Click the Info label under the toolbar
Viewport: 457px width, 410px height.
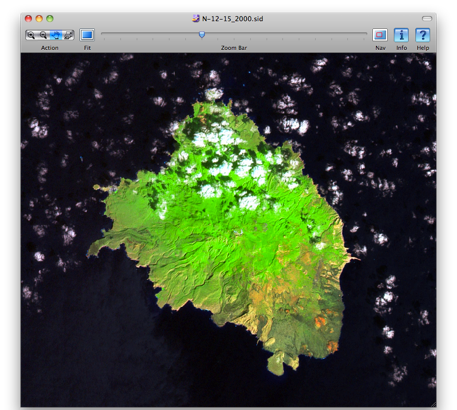tap(401, 48)
